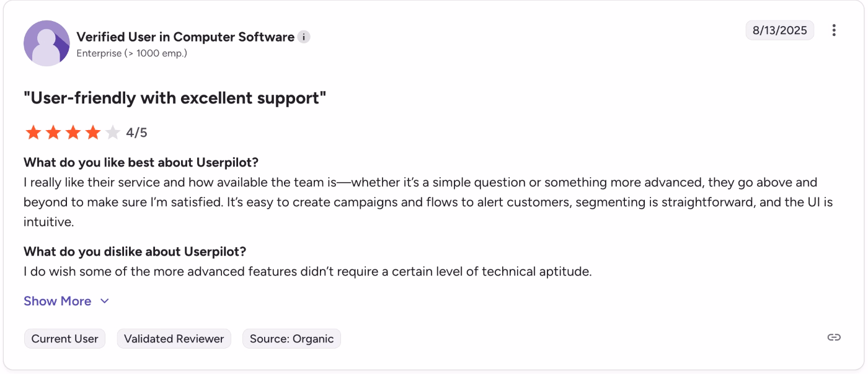Click the fourth filled star
The width and height of the screenshot is (868, 374).
click(x=92, y=132)
